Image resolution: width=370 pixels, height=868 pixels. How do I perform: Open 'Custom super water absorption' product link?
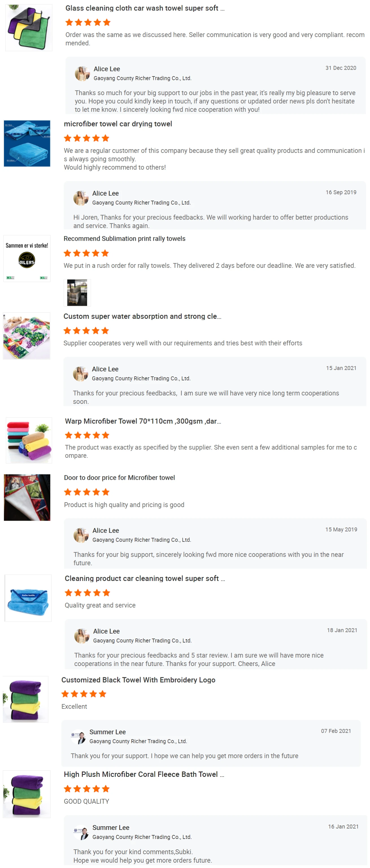pyautogui.click(x=142, y=316)
